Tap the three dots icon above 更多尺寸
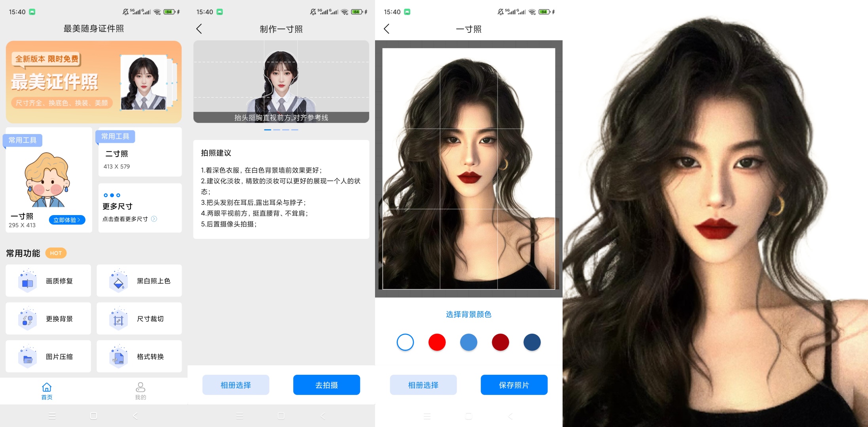868x427 pixels. click(x=112, y=195)
